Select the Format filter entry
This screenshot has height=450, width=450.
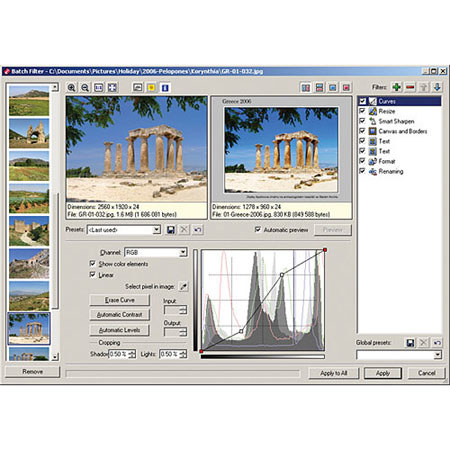[x=387, y=161]
